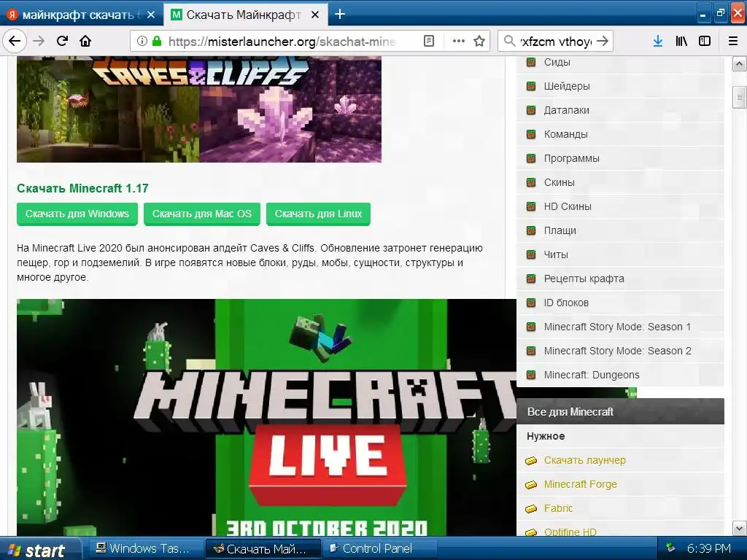Toggle the browser sidebar
This screenshot has height=560, width=747.
point(705,42)
